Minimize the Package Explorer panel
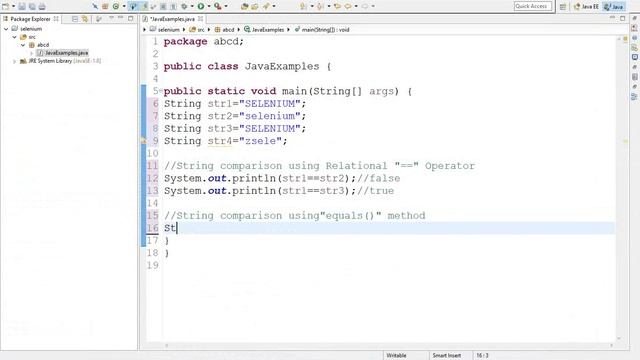The height and width of the screenshot is (360, 640). (120, 18)
